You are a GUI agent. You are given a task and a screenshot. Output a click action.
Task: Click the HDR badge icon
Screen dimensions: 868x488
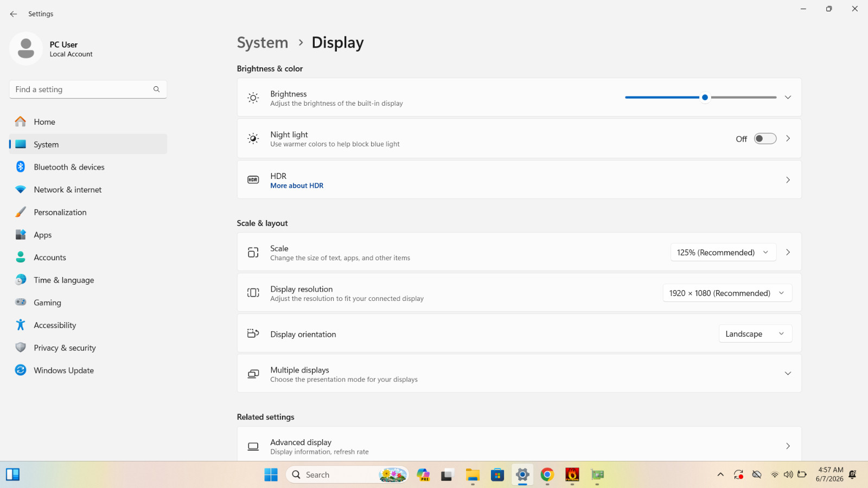coord(253,180)
